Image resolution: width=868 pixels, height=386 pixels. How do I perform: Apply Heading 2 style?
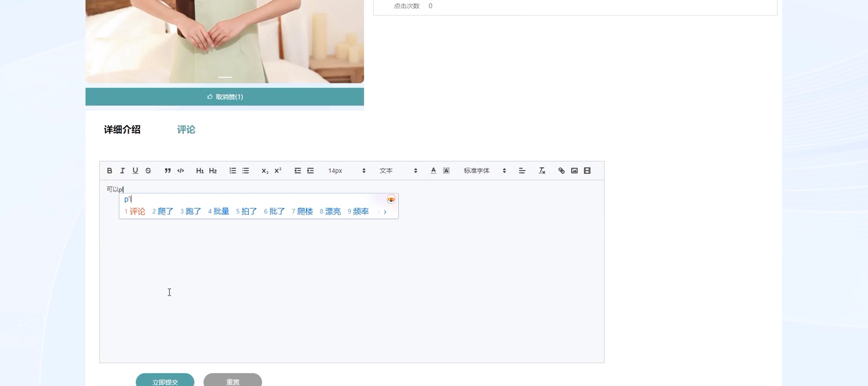[x=213, y=170]
